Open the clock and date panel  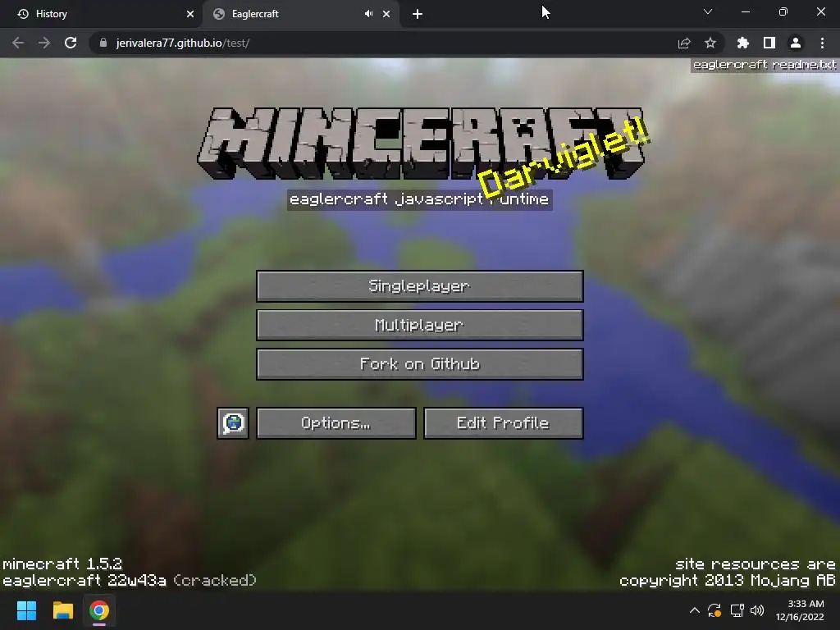coord(800,610)
